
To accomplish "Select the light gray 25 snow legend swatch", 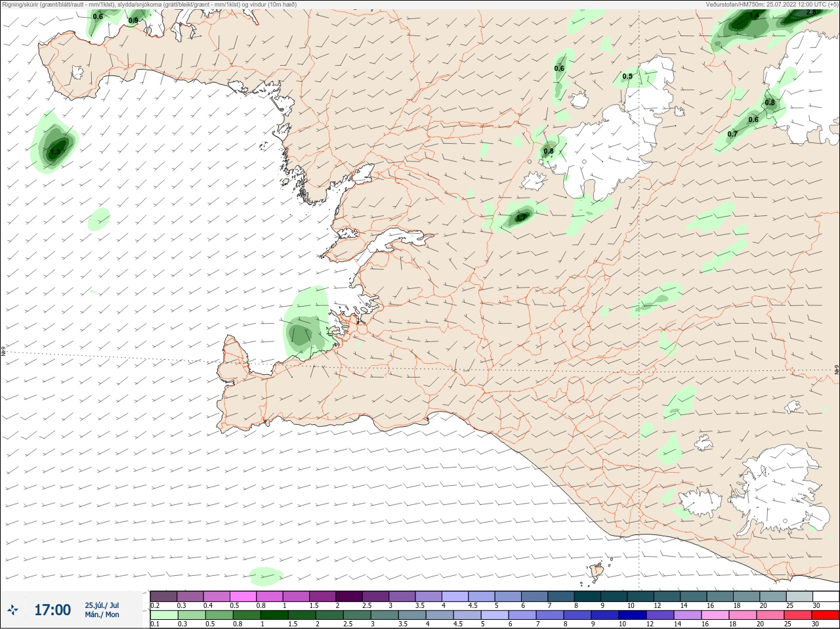I will (799, 597).
